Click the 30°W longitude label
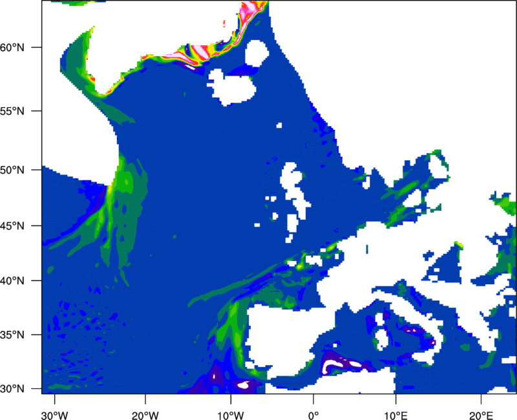The width and height of the screenshot is (517, 420). 55,415
